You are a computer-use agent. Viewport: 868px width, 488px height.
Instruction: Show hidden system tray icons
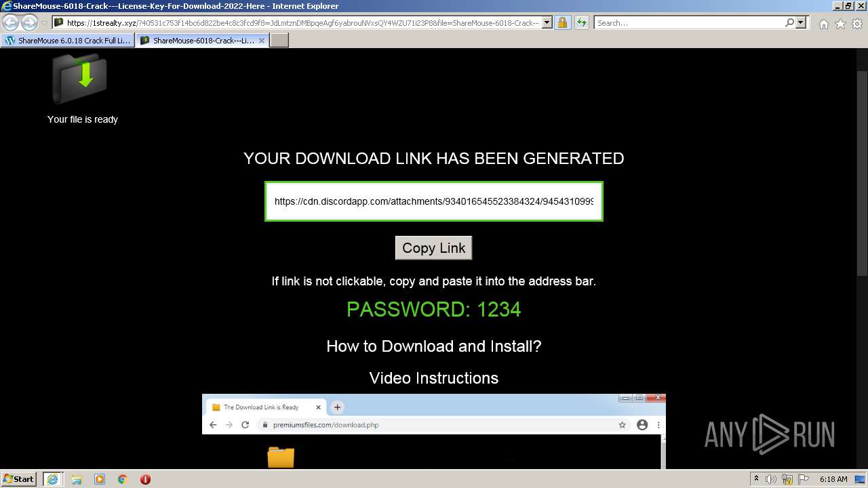click(x=757, y=479)
